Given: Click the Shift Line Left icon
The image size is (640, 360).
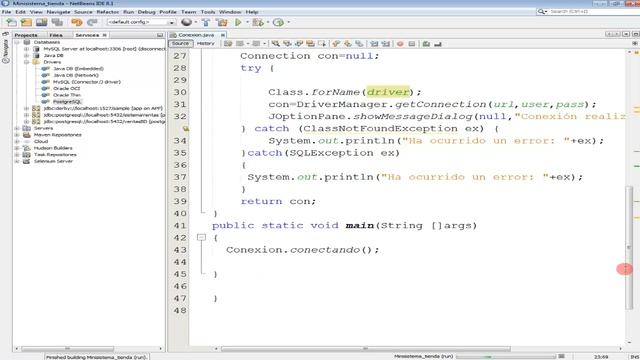Looking at the screenshot, I should click(x=374, y=44).
